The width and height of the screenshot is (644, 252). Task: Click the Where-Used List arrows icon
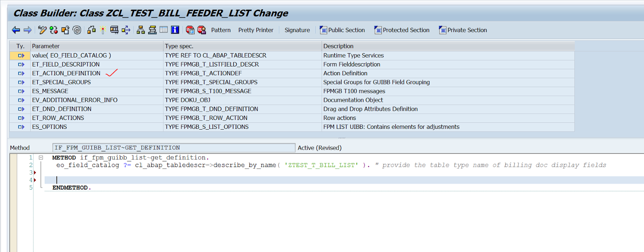coord(126,30)
